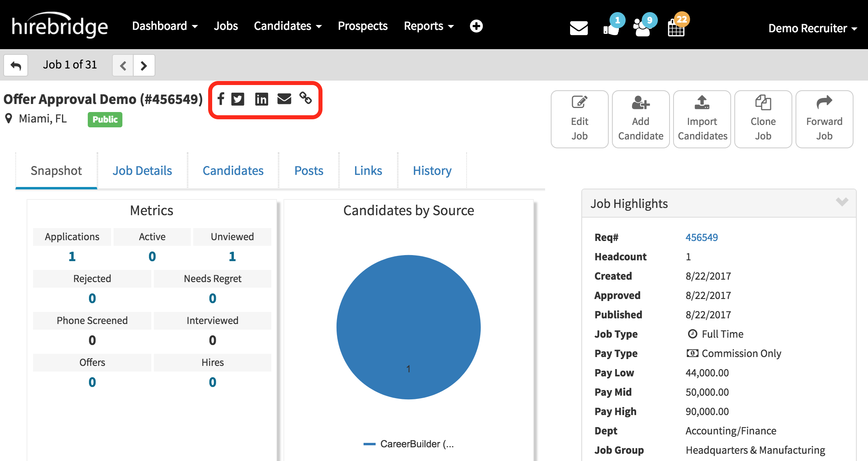Share job via Twitter icon

click(238, 99)
